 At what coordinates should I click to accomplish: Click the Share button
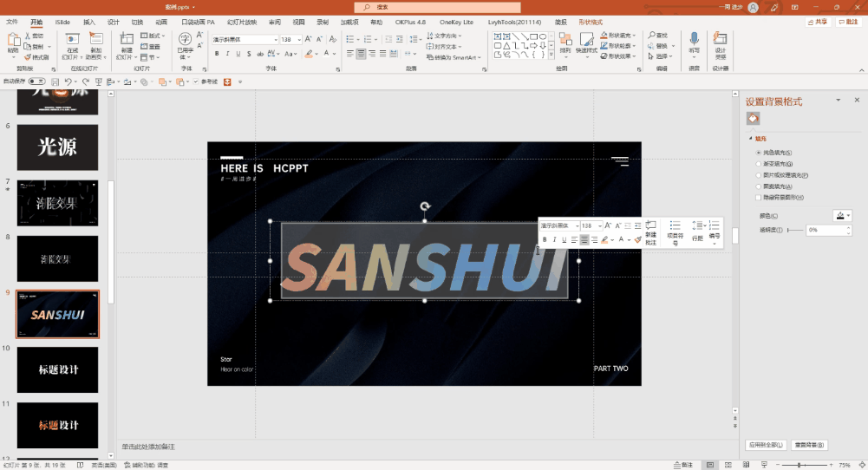click(x=819, y=23)
